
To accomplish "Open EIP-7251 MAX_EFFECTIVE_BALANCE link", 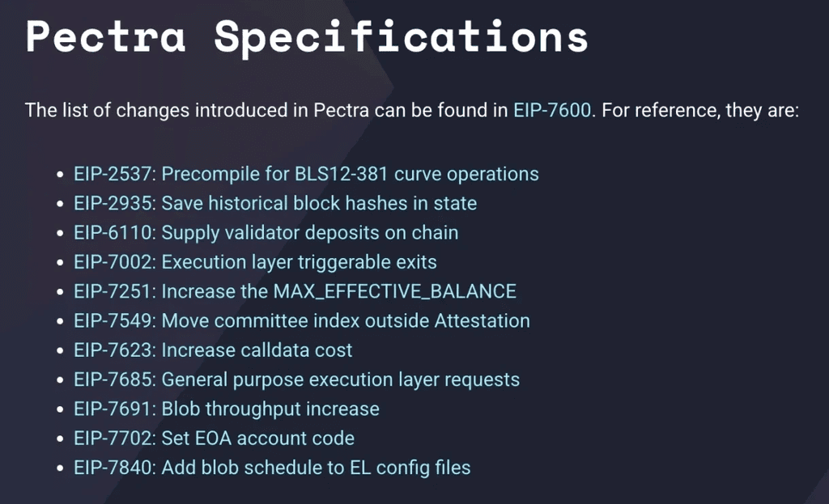I will (295, 291).
